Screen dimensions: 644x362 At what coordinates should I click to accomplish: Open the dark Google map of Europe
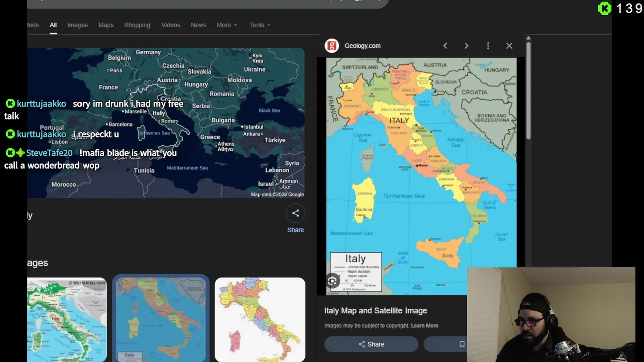coord(166,123)
